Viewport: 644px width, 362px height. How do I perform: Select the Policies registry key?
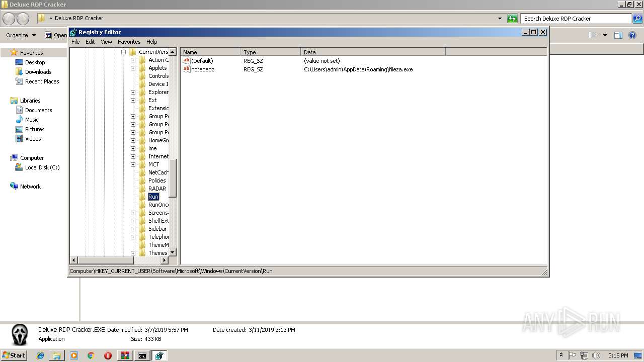click(157, 180)
